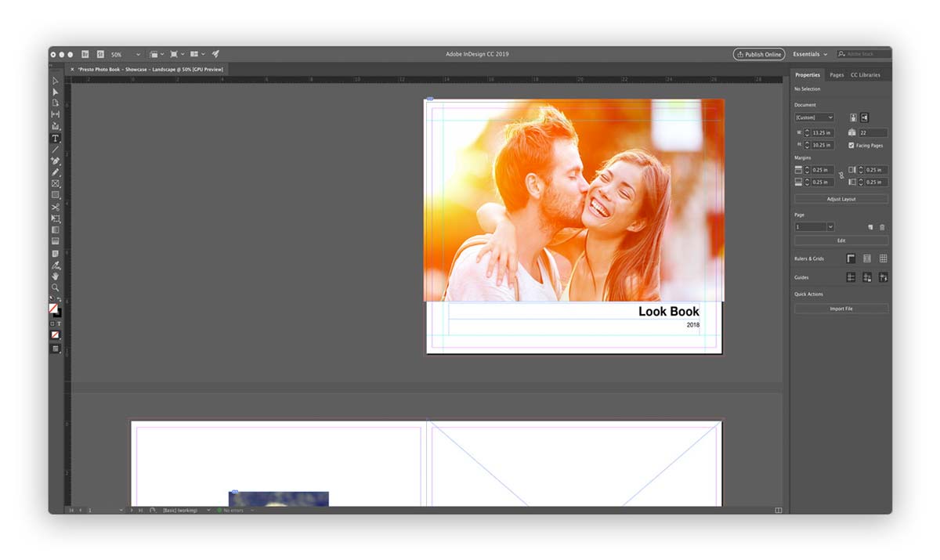Select the Presto Photo Book document tab

tap(150, 69)
